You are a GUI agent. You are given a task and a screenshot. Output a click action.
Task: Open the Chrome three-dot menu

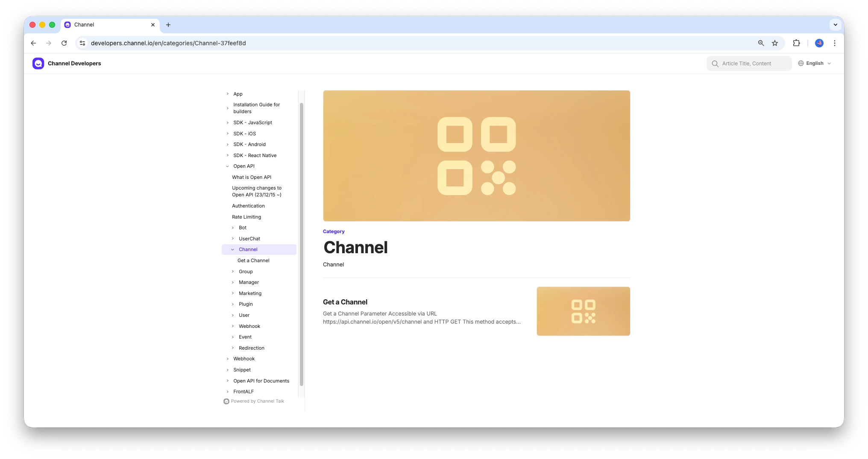835,43
